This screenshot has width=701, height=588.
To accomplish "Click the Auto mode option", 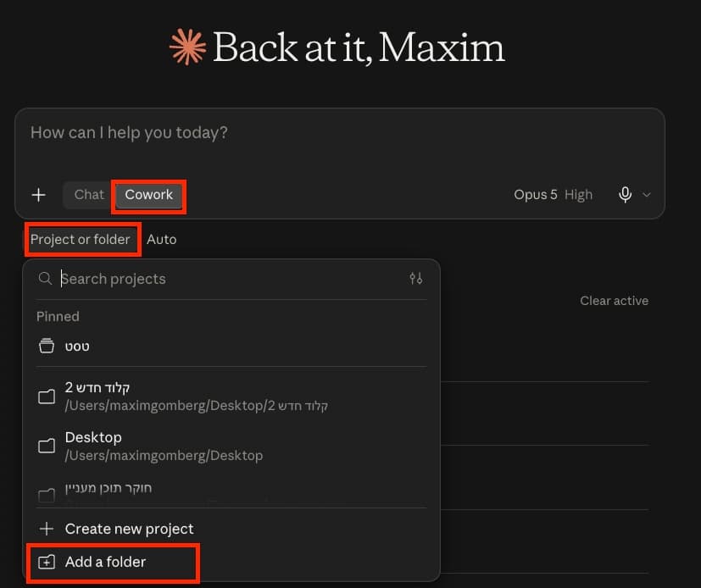I will 161,240.
